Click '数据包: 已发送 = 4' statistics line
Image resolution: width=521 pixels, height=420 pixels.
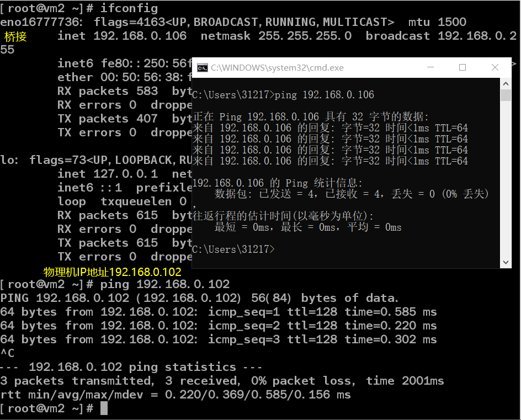352,194
